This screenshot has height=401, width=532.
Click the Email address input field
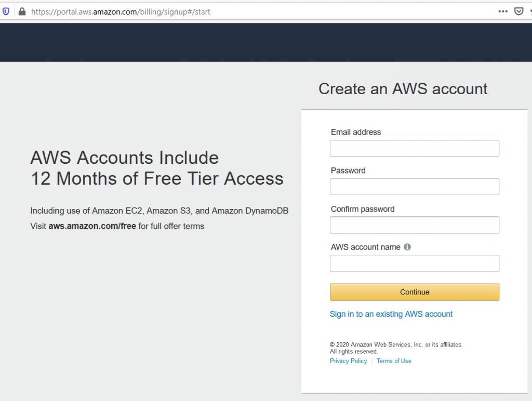(414, 148)
